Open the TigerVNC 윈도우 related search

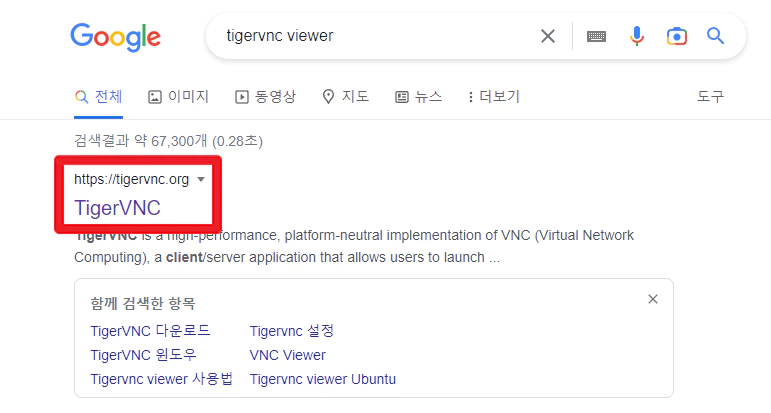143,355
